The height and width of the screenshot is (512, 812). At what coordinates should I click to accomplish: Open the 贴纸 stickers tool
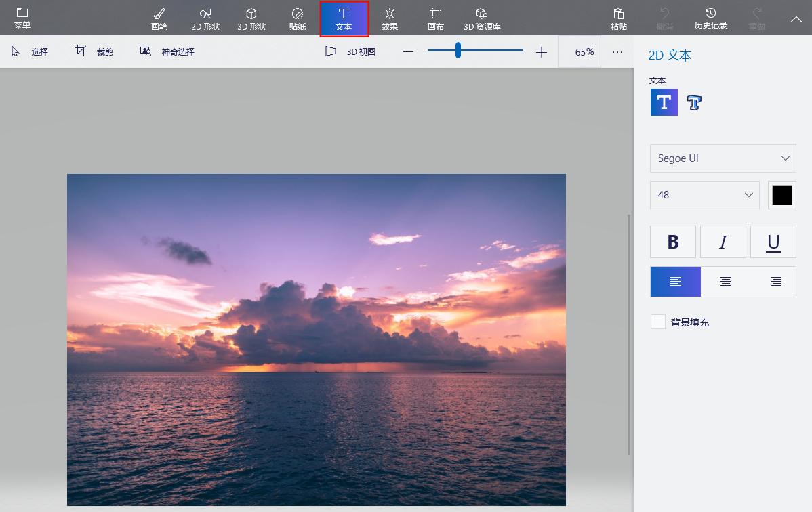point(298,19)
